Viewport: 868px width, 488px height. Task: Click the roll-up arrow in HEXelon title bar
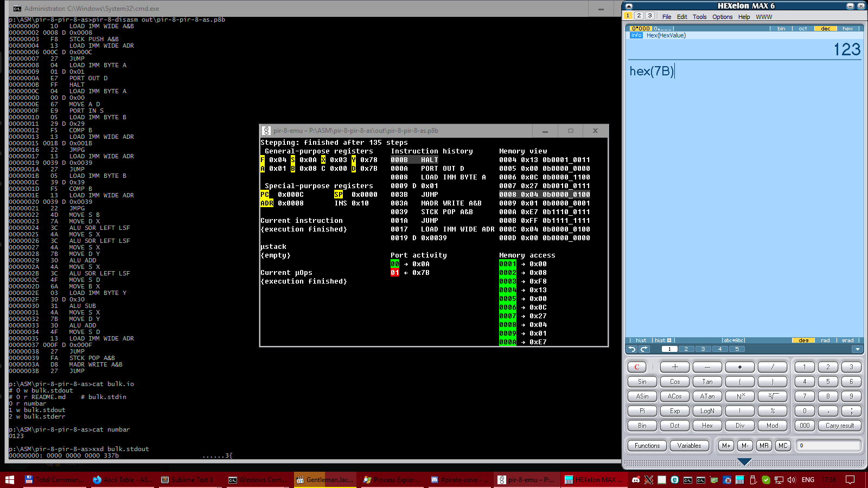pos(629,6)
